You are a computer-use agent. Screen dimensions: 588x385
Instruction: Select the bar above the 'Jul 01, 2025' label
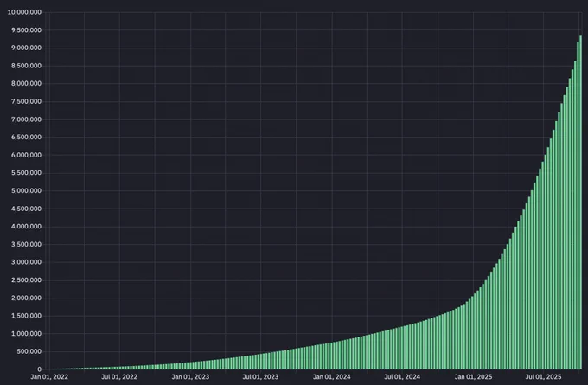pos(544,260)
